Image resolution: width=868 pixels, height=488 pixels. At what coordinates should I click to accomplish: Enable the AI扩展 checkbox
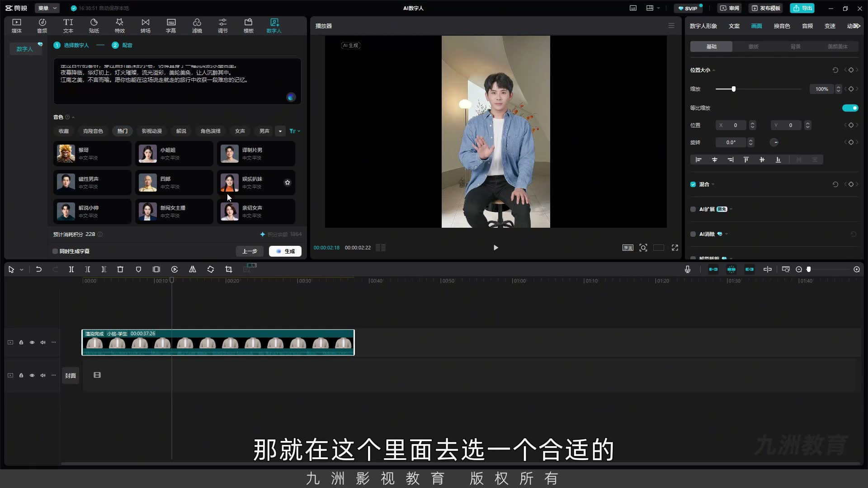click(x=693, y=209)
